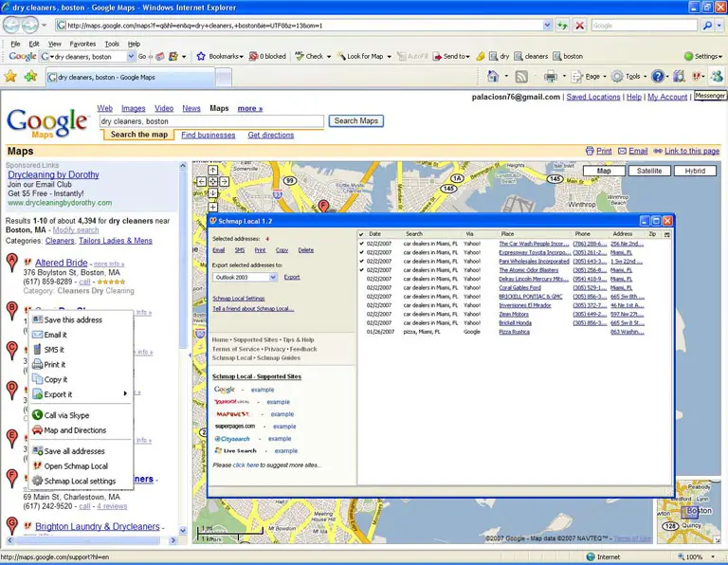Toggle checkmark for Car Wash People row

coord(362,244)
